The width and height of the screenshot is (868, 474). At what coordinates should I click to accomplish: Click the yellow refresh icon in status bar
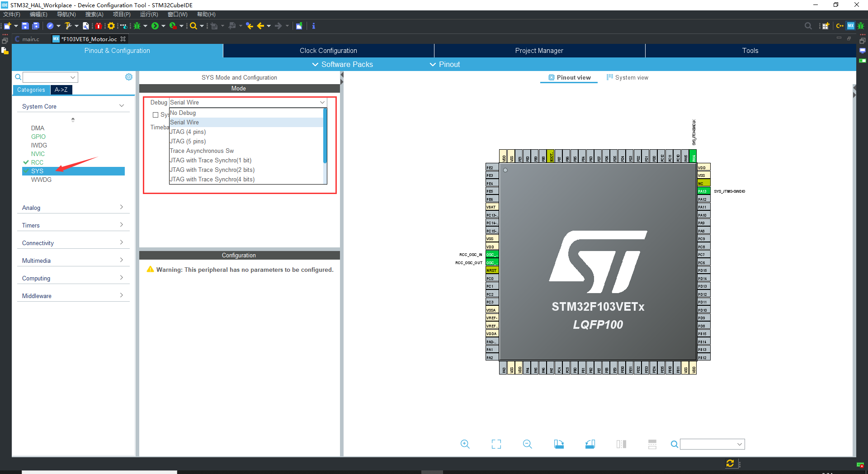point(730,463)
